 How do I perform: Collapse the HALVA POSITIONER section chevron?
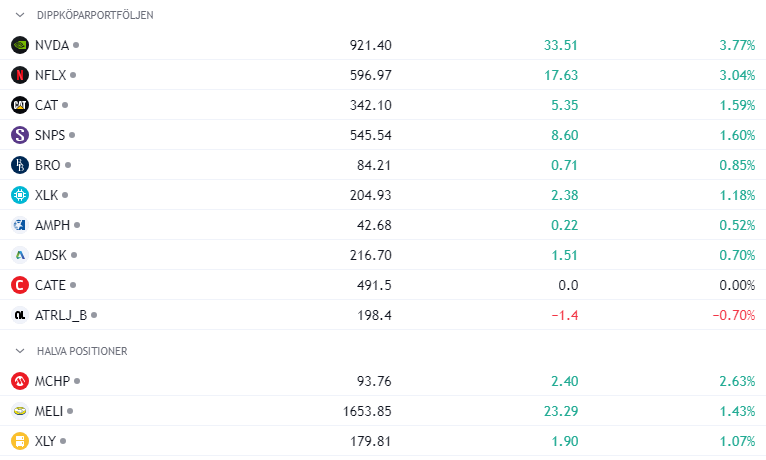[x=20, y=351]
